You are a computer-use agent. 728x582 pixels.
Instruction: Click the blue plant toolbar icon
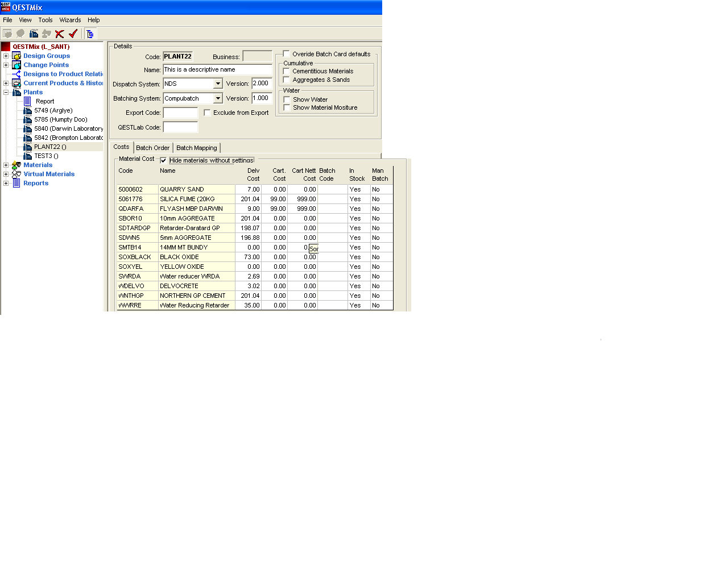tap(34, 34)
